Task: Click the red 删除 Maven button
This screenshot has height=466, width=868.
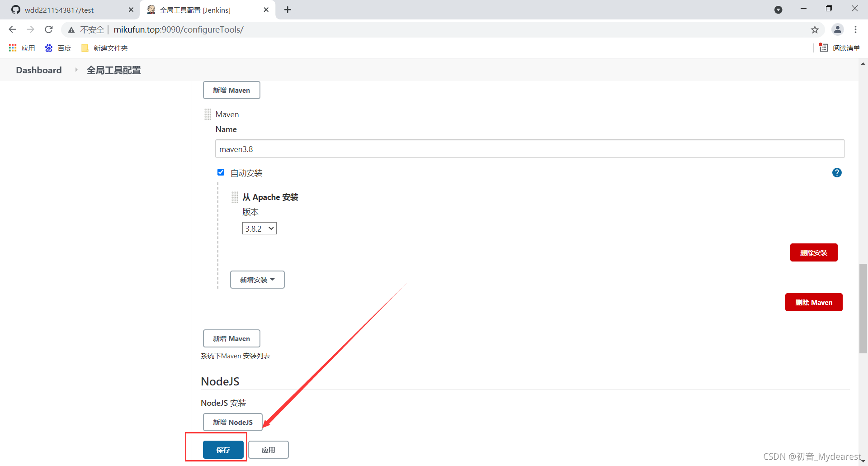Action: click(814, 302)
